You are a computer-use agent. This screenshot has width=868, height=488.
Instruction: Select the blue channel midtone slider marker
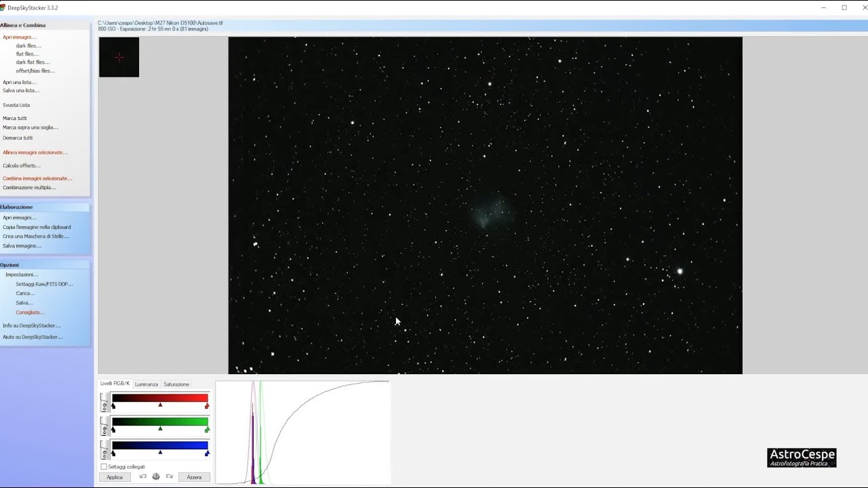click(160, 452)
